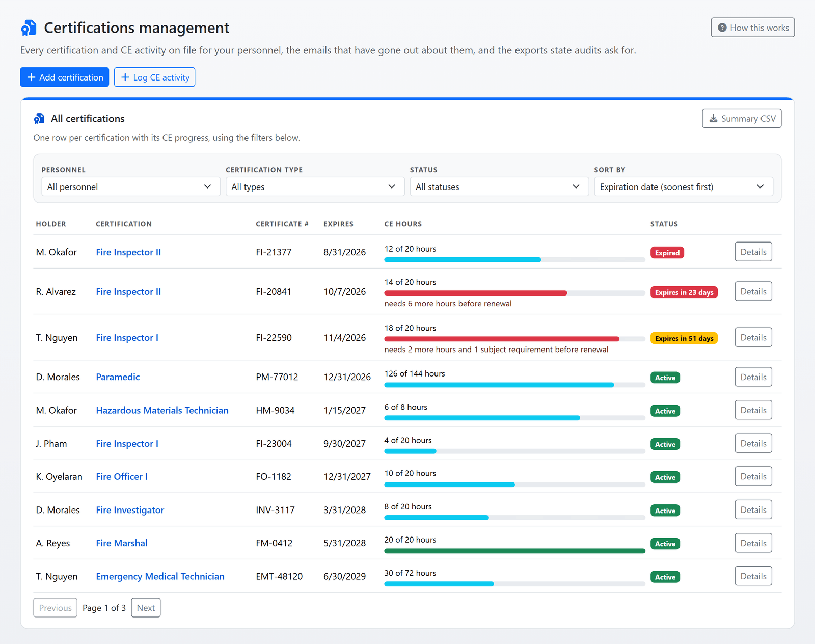
Task: Click the Page 1 of 3 text
Action: click(104, 608)
